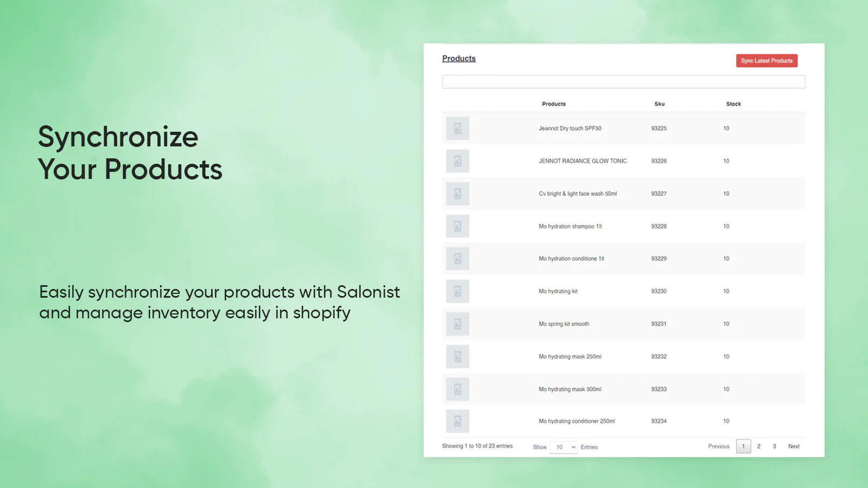
Task: Click SKU value 93230
Action: (659, 291)
